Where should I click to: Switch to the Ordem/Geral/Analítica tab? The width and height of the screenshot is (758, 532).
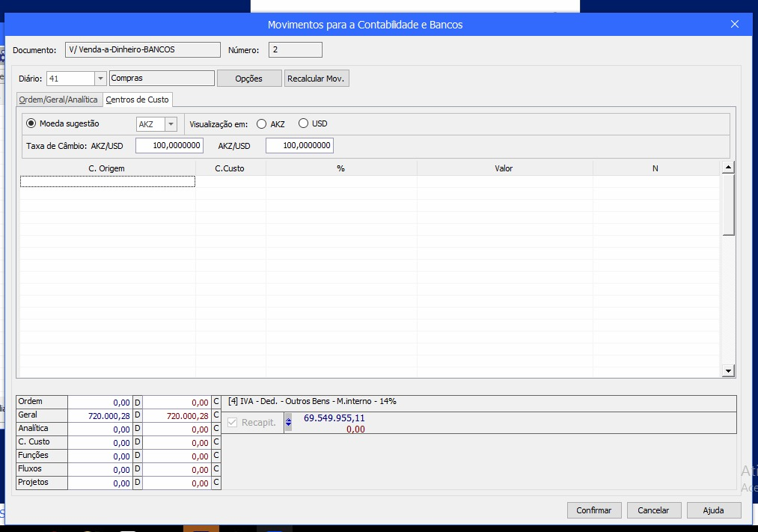(58, 100)
